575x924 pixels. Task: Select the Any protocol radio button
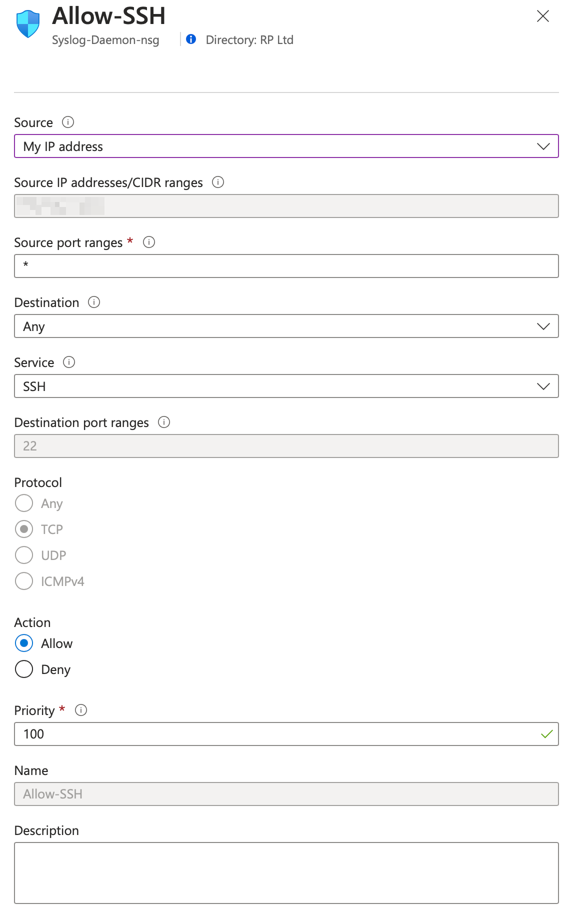(x=24, y=503)
